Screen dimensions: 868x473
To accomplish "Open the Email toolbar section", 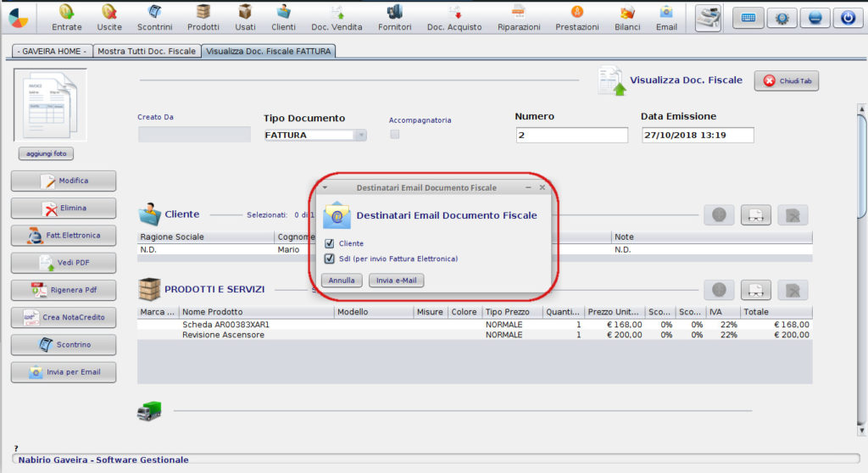I will [x=666, y=18].
